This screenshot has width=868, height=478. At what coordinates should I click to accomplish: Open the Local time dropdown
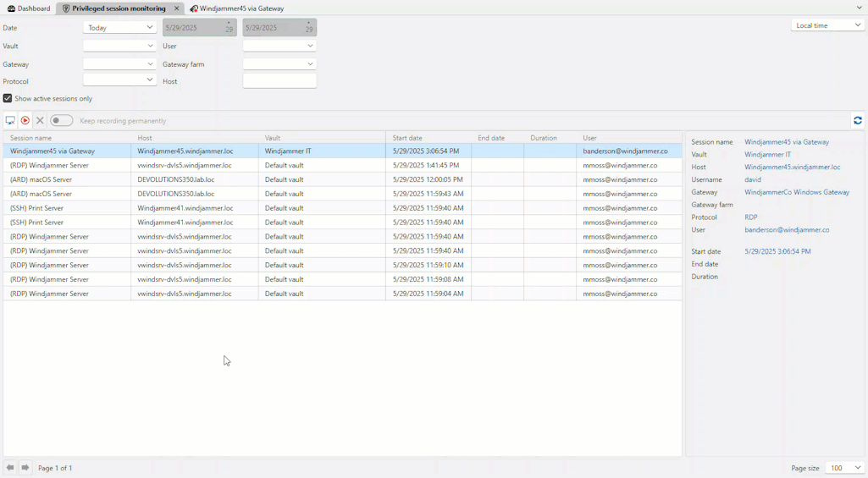pyautogui.click(x=827, y=25)
